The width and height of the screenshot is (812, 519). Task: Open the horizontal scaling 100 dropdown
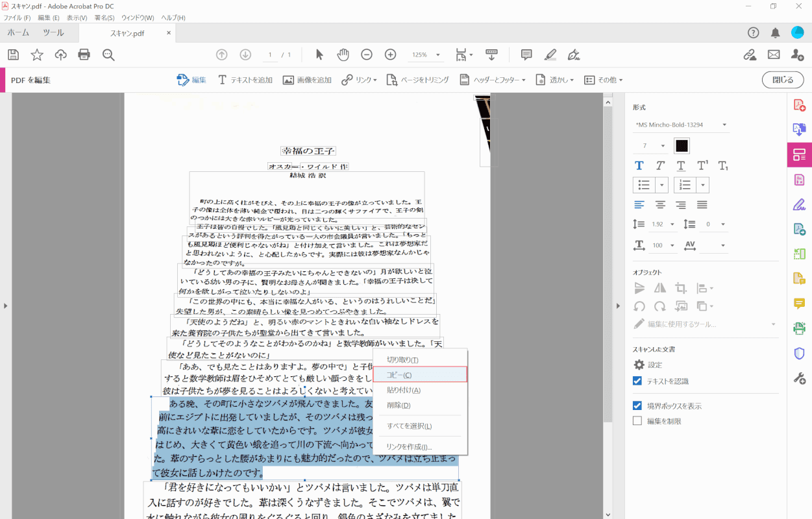point(664,245)
